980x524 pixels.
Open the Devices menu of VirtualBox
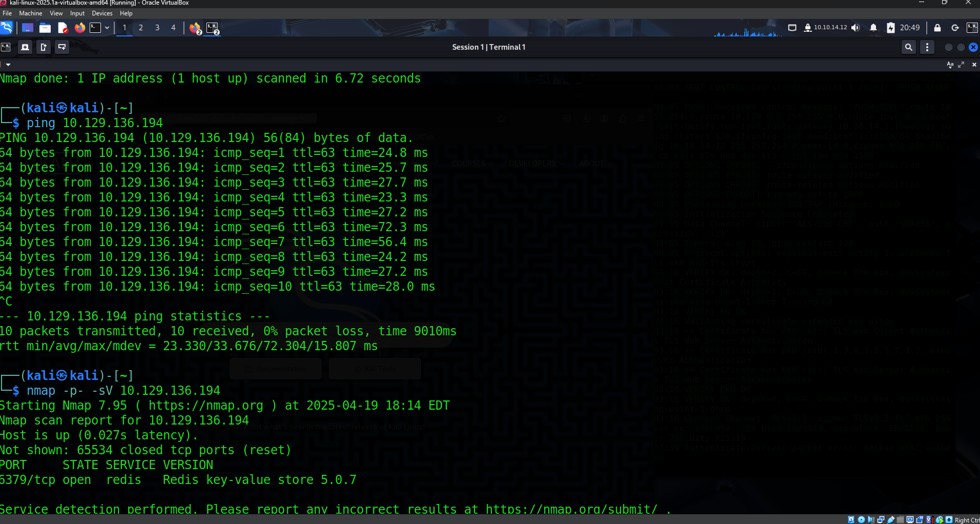coord(101,13)
